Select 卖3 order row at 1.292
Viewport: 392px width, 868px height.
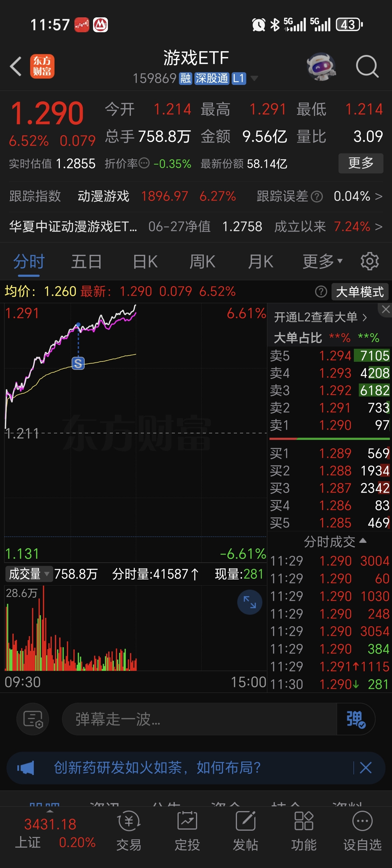pos(330,390)
